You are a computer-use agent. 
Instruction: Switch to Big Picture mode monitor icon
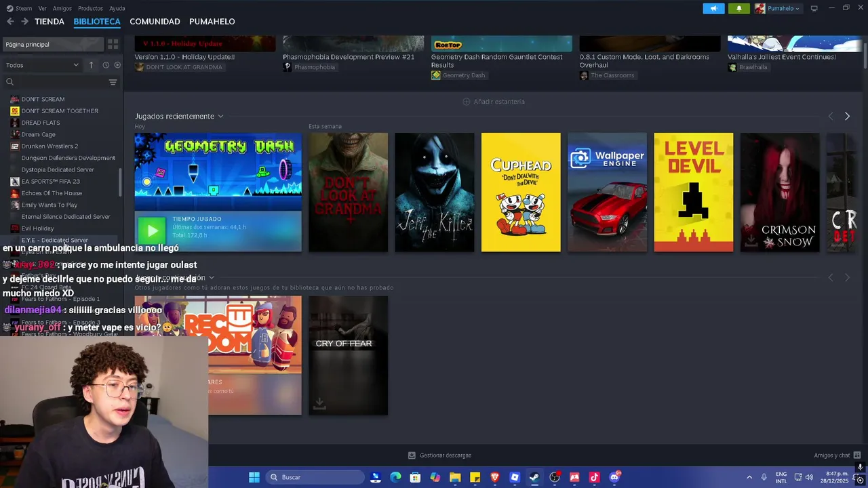click(814, 8)
